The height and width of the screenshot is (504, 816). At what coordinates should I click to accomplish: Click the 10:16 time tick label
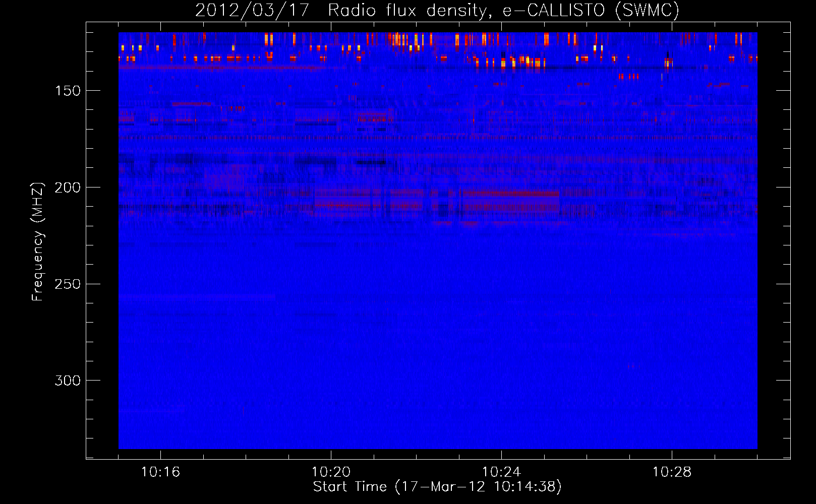tap(160, 472)
